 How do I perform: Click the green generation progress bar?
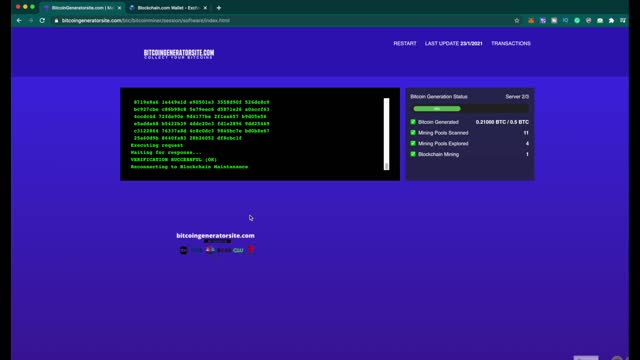pyautogui.click(x=437, y=109)
